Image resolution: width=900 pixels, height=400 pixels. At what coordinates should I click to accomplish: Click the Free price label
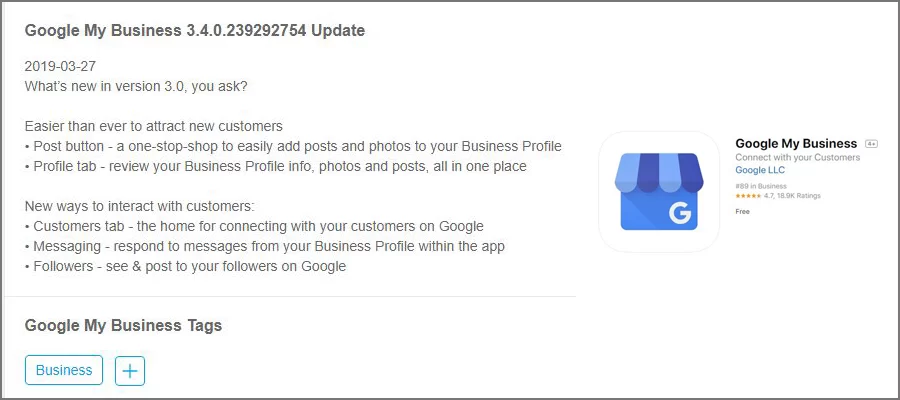click(742, 212)
